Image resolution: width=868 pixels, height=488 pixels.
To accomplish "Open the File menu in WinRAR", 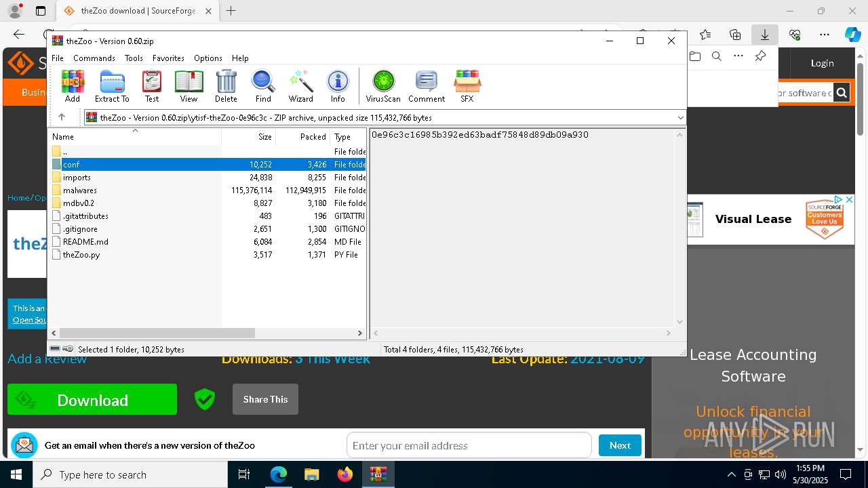I will (58, 58).
